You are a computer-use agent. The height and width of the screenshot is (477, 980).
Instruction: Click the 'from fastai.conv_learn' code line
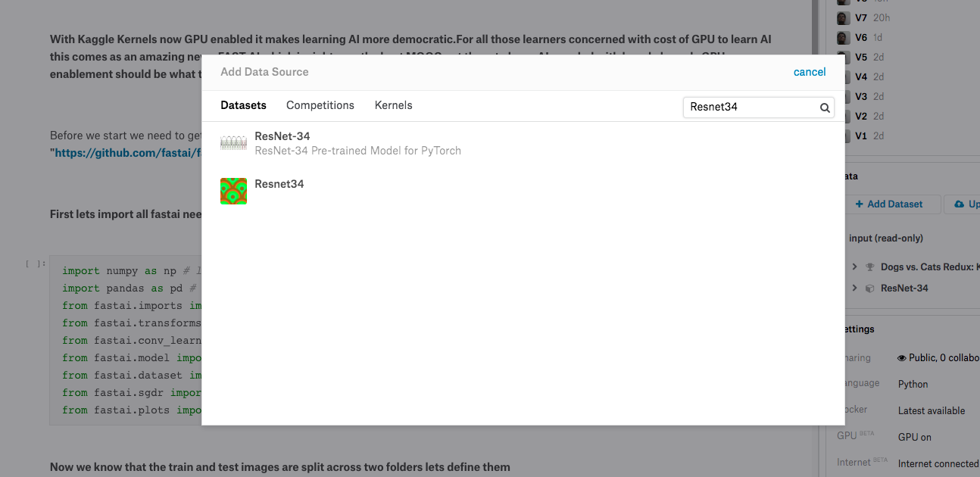[131, 341]
